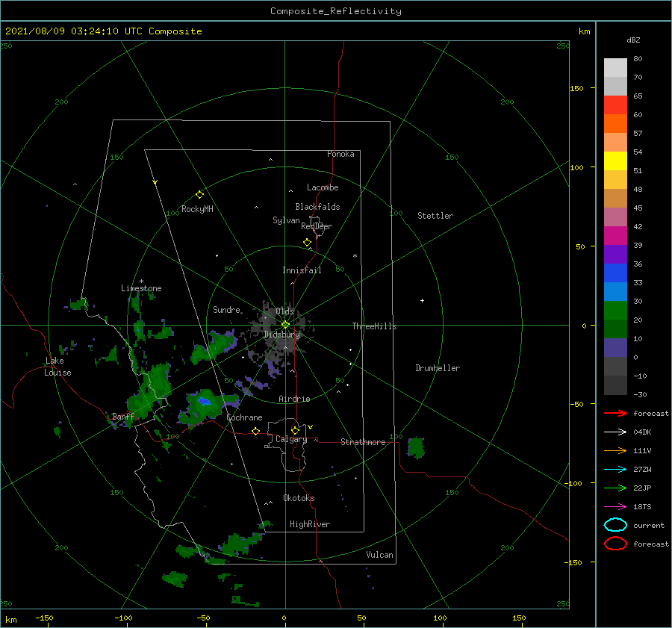The image size is (672, 628).
Task: Click the Innisfail label
Action: (x=302, y=270)
